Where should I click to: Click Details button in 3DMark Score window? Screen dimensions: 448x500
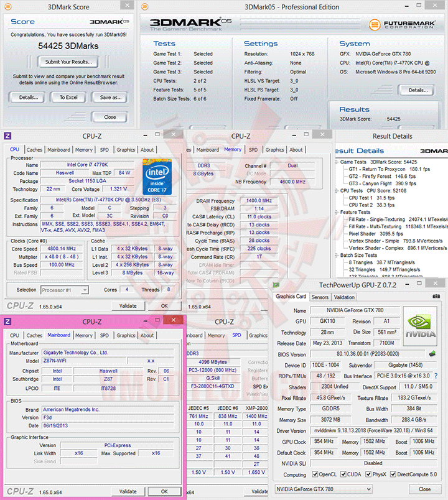(x=28, y=97)
